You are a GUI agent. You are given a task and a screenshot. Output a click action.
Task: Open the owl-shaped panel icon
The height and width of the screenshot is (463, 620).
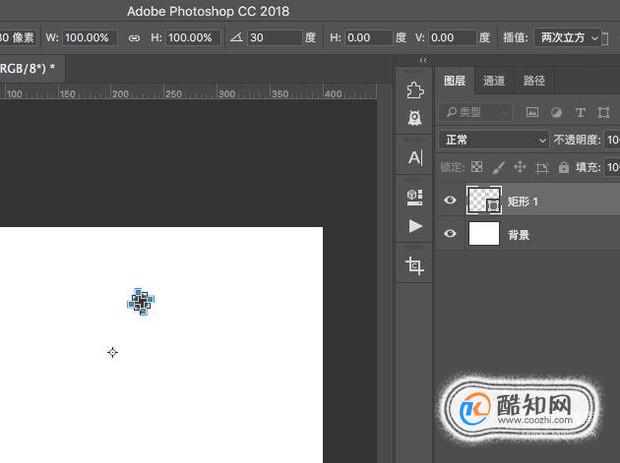click(x=415, y=117)
